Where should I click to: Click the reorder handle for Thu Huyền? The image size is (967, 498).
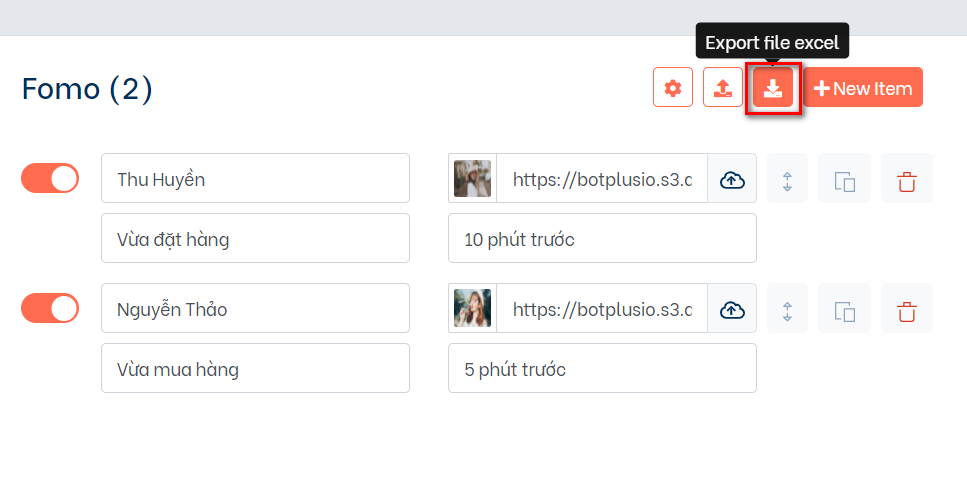click(x=787, y=180)
